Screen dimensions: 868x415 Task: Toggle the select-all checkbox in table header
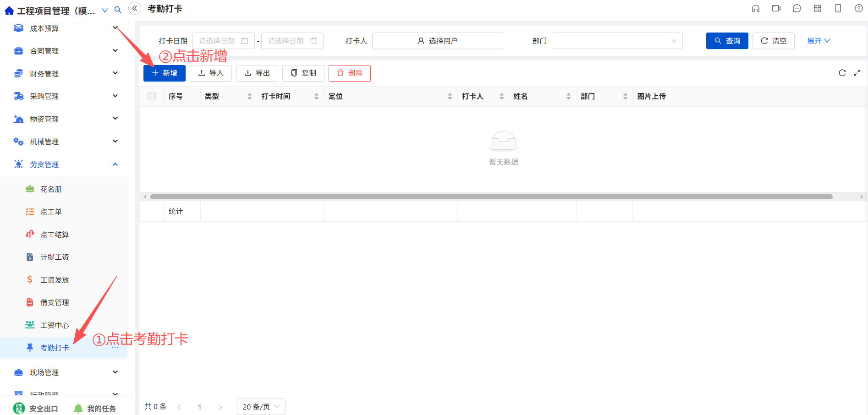click(152, 96)
